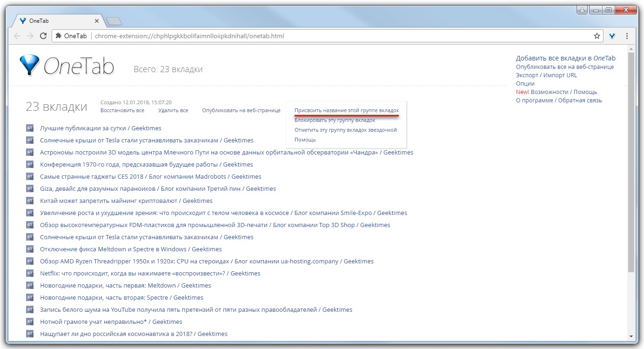Click the GT favicon next to "Нотной грамоте учат неправильно"

click(x=30, y=322)
